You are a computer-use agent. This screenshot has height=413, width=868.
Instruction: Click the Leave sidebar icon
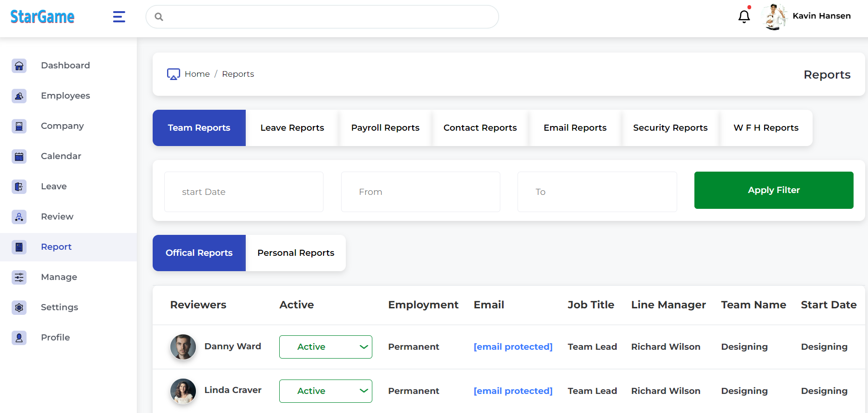click(x=19, y=187)
